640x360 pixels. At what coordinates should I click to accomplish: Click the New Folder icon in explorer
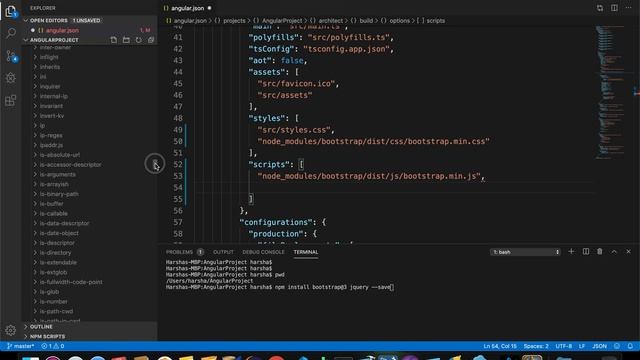pos(126,40)
